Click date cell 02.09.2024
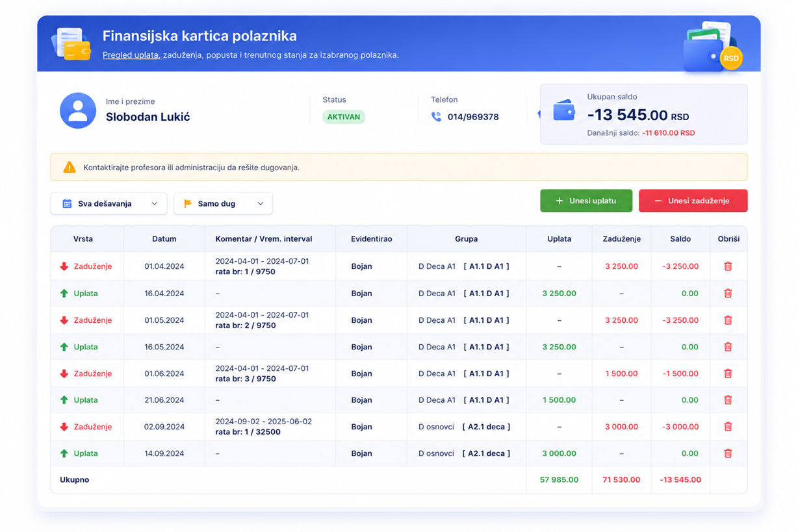The width and height of the screenshot is (798, 532). tap(164, 427)
